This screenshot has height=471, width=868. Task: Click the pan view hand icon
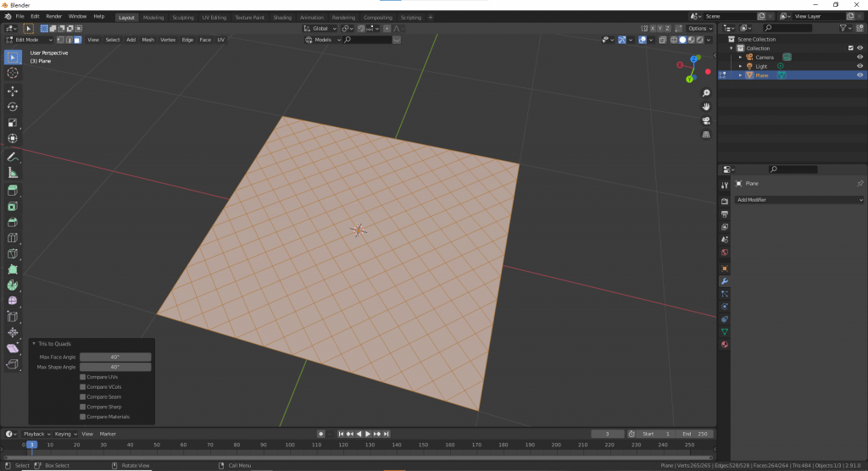point(706,107)
